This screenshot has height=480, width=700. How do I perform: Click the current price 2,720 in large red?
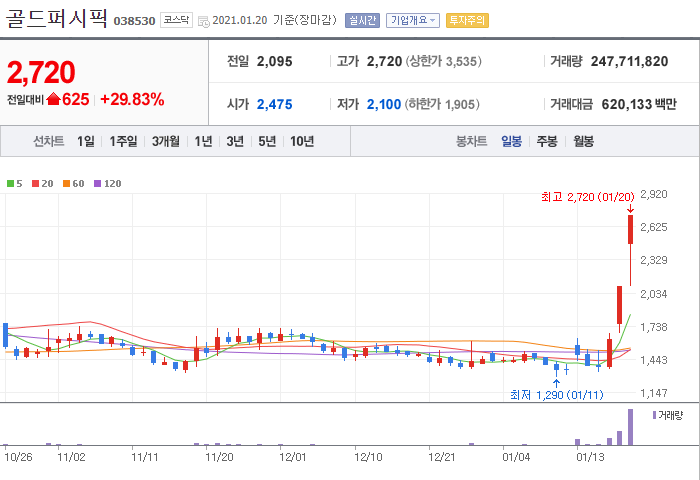pyautogui.click(x=41, y=72)
